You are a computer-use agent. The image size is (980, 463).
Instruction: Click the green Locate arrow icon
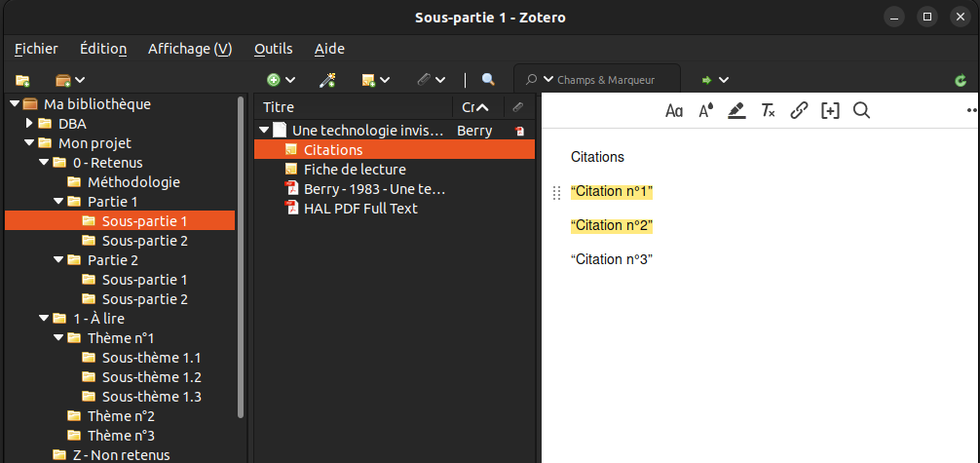click(x=707, y=80)
